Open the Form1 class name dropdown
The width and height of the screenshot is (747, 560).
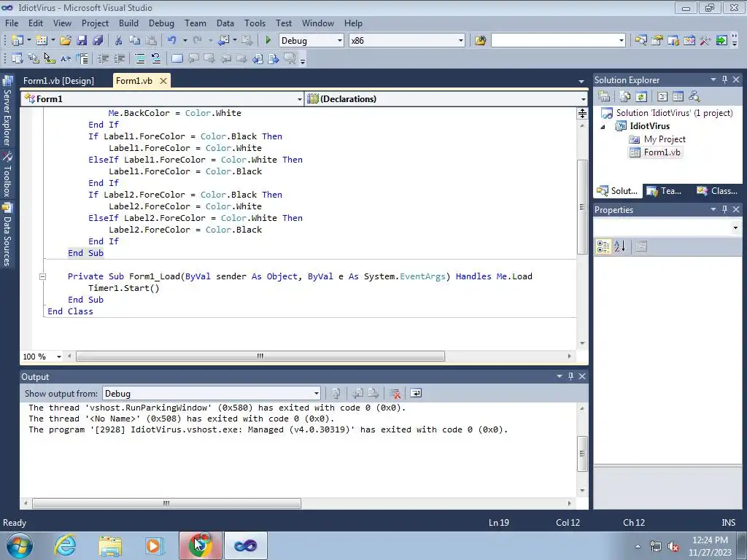pos(300,99)
